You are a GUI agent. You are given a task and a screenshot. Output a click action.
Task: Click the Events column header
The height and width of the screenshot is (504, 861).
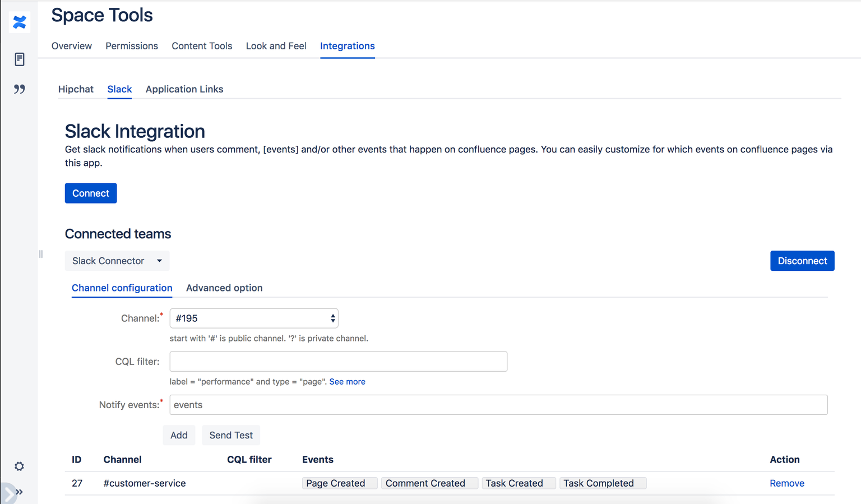[318, 460]
